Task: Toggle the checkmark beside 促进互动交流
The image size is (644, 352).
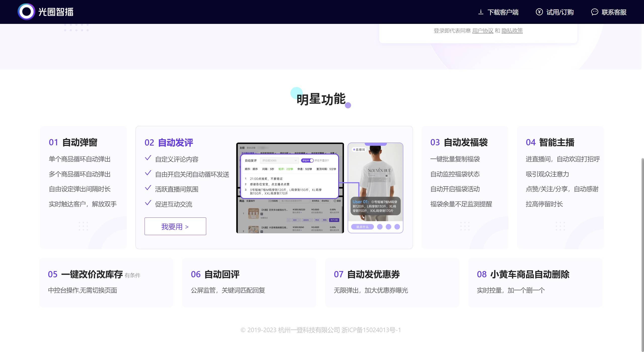Action: point(147,203)
